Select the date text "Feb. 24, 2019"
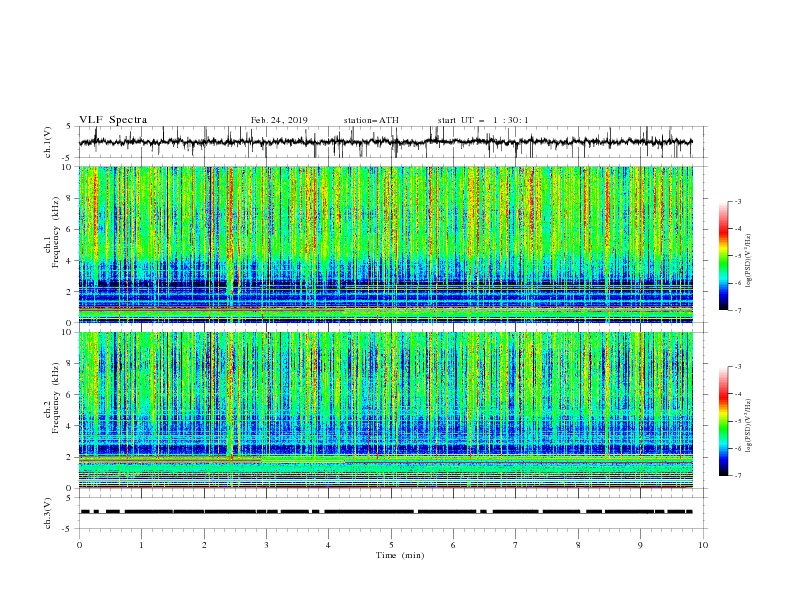 279,120
